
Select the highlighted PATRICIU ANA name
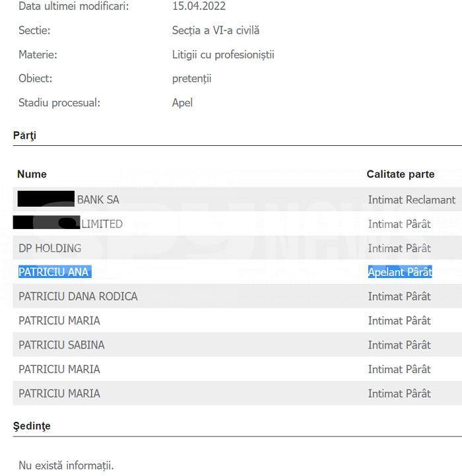click(55, 272)
